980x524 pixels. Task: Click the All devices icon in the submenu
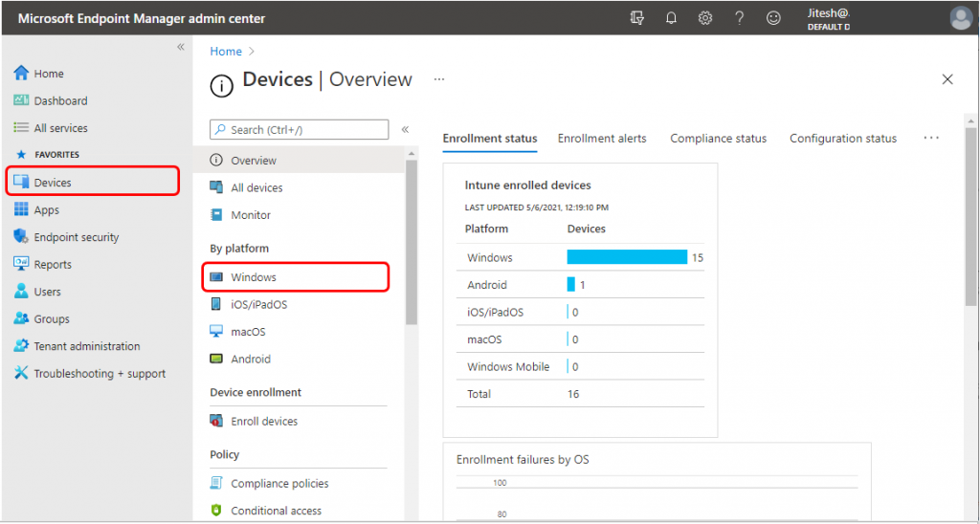point(216,186)
